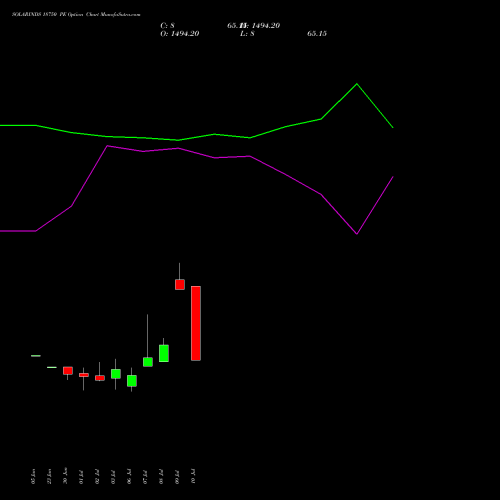Image resolution: width=500 pixels, height=500 pixels.
Task: Select the 10 Jul date axis label
Action: 193,477
